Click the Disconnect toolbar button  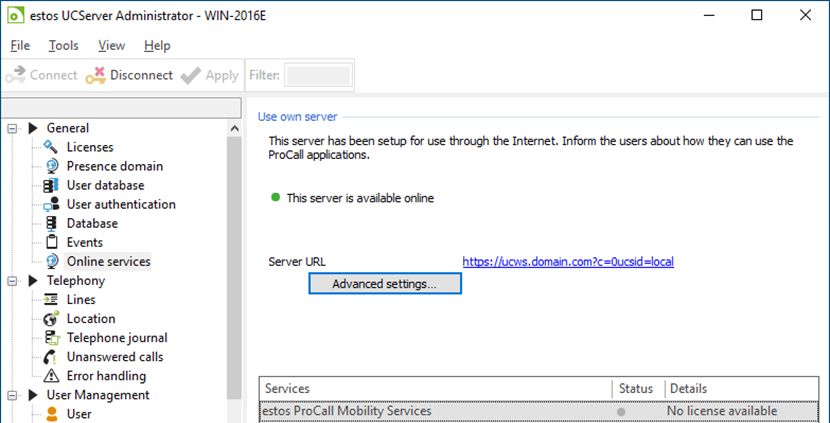click(129, 75)
